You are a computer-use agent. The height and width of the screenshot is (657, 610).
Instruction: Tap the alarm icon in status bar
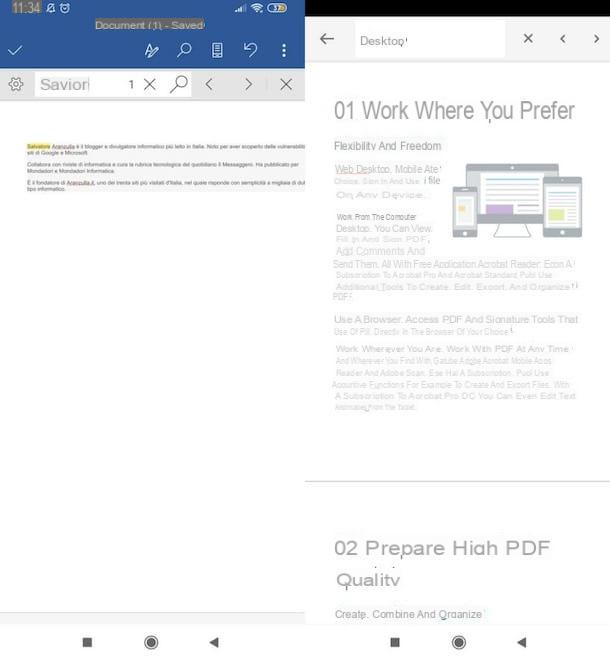[65, 8]
